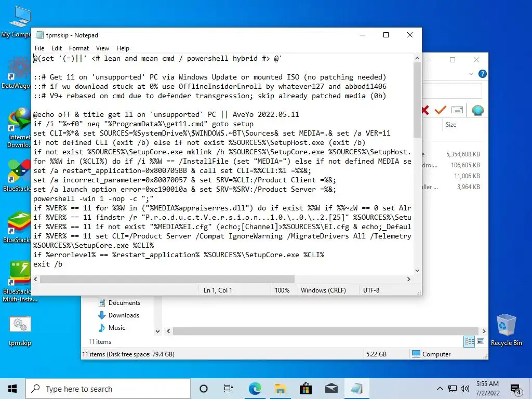Open the blue help icon in Explorer window
The width and height of the screenshot is (532, 399).
(x=482, y=74)
